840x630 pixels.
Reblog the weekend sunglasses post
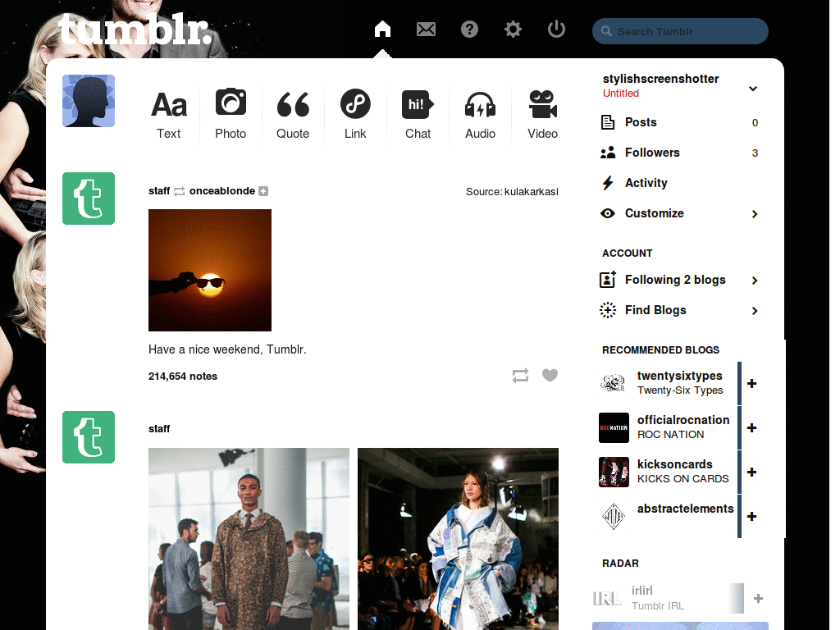coord(520,376)
